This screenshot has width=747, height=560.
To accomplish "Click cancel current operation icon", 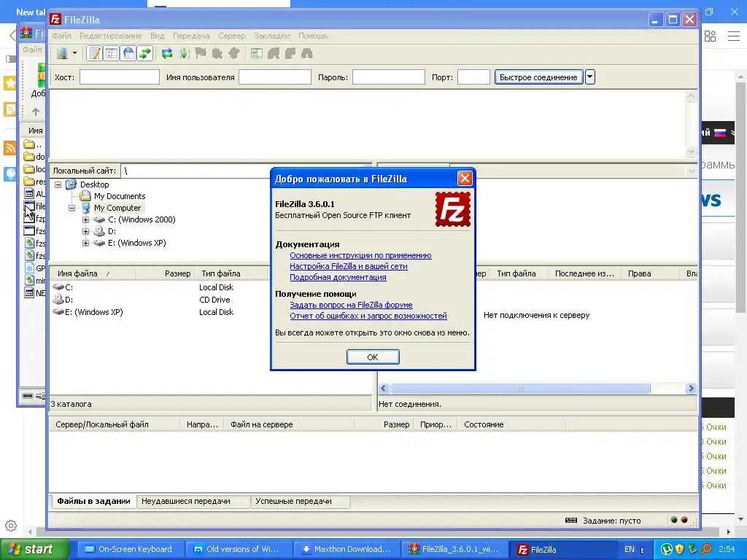I will [x=201, y=53].
